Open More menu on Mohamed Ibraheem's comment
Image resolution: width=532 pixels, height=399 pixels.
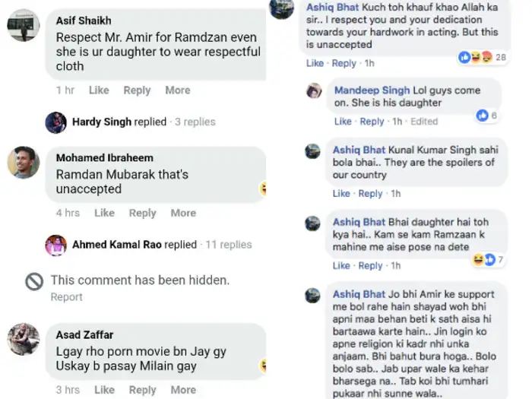[183, 213]
